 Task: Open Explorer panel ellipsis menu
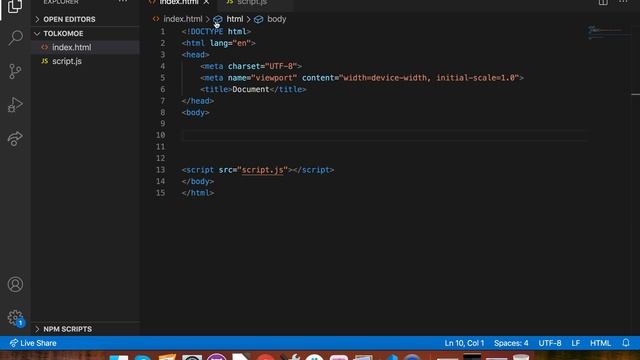pos(123,2)
